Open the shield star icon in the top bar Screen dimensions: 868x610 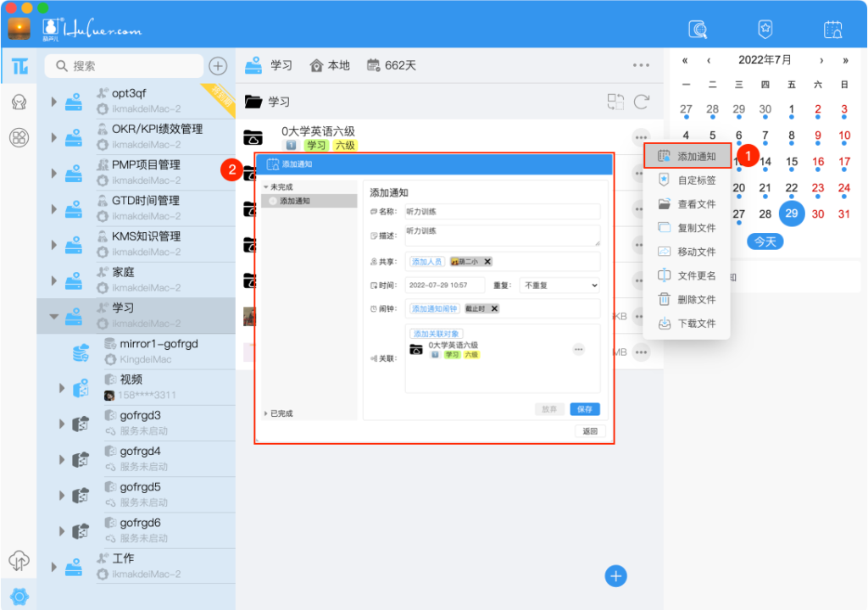(x=765, y=29)
